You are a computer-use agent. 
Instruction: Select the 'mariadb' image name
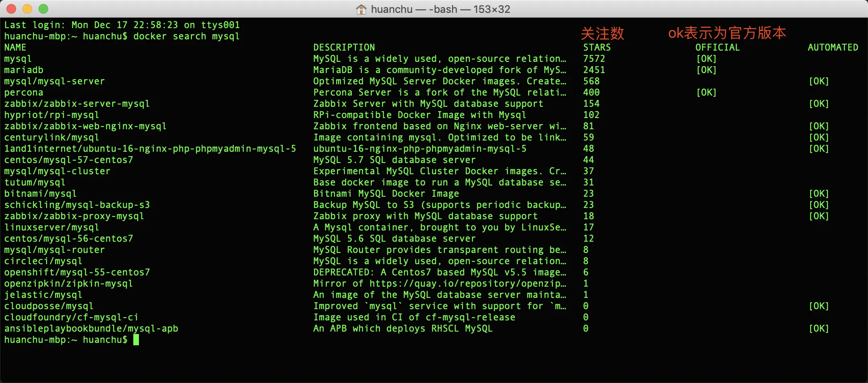tap(24, 70)
